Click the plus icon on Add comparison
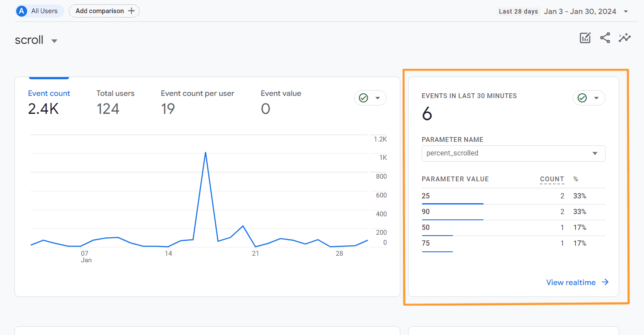Viewport: 644px width, 335px height. (x=131, y=11)
